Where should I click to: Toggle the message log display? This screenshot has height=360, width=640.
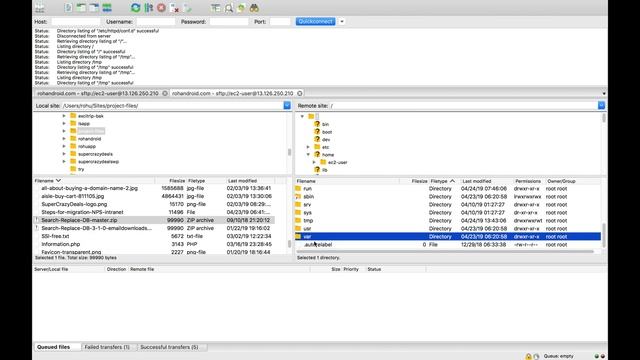pyautogui.click(x=68, y=8)
